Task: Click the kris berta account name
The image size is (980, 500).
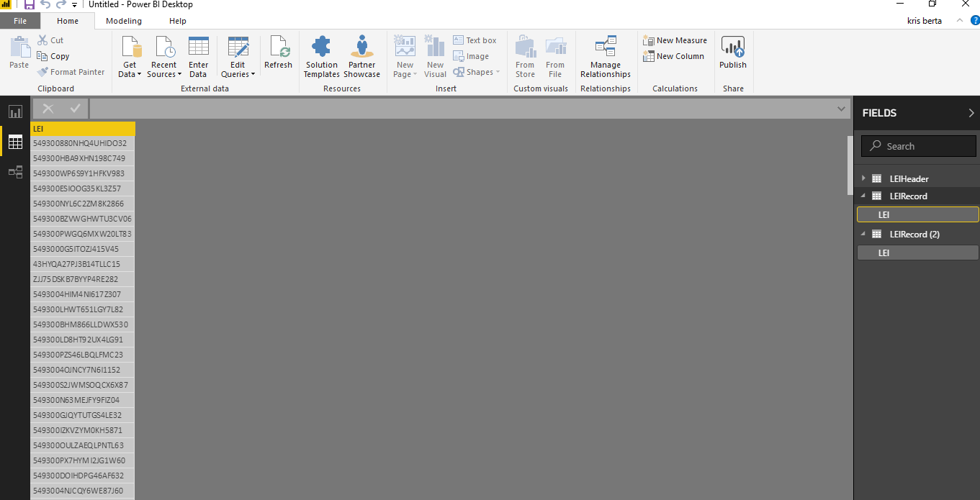Action: 924,21
